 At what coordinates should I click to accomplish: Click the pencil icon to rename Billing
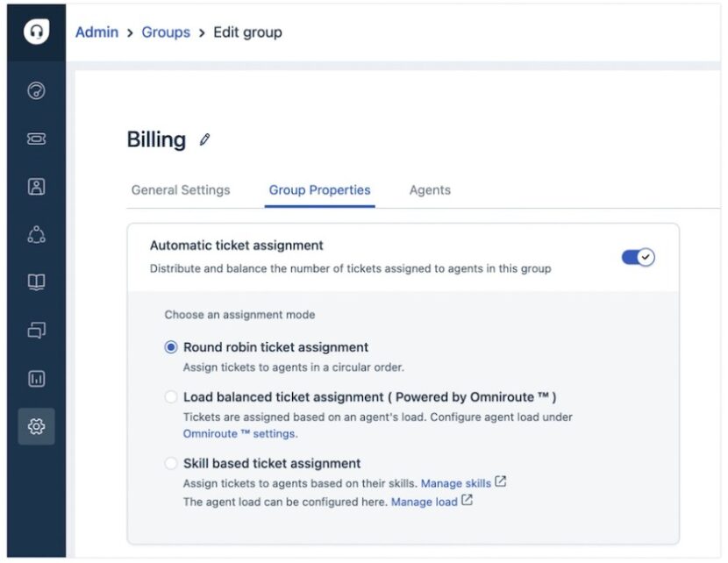pyautogui.click(x=204, y=139)
